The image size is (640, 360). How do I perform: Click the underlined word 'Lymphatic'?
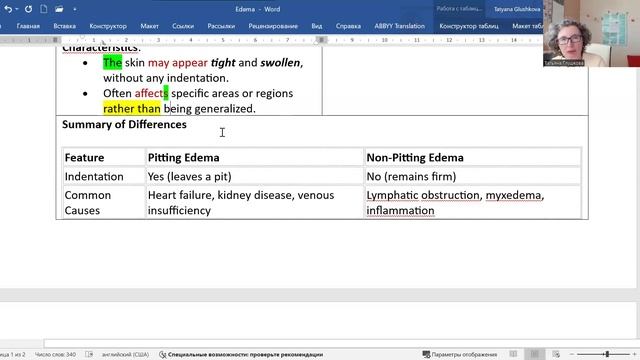392,195
